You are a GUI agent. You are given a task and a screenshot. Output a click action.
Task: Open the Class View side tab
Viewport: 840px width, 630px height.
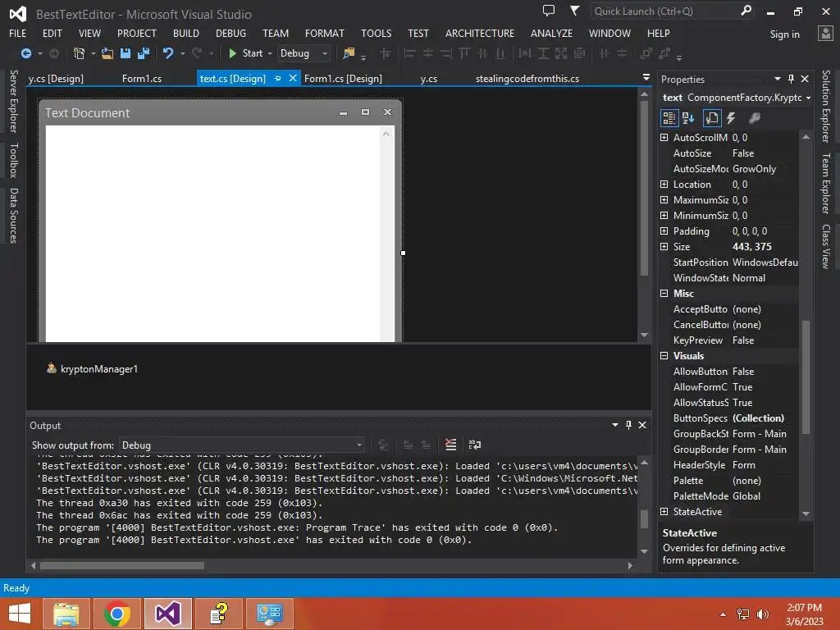(x=826, y=246)
